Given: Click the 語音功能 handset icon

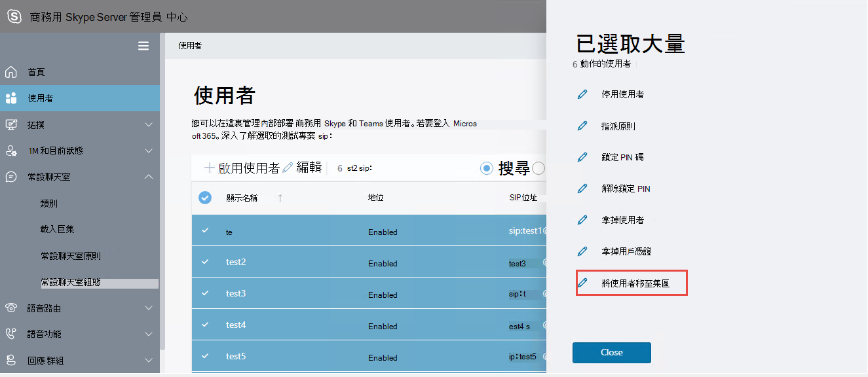Looking at the screenshot, I should [x=11, y=334].
